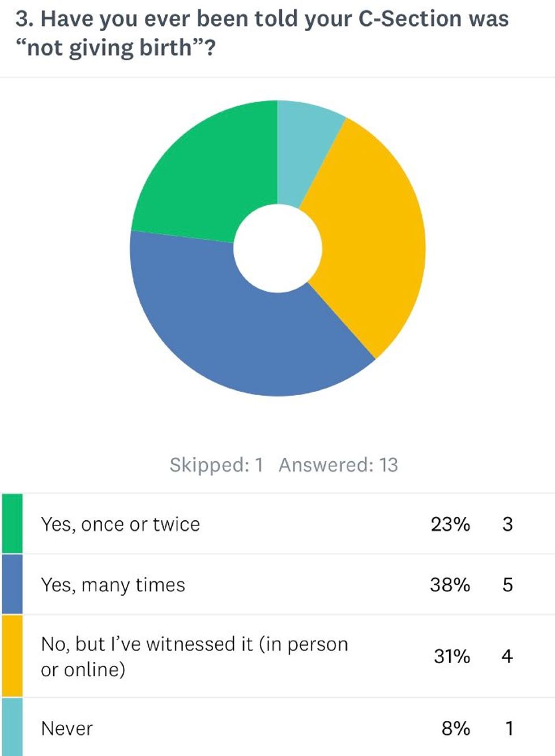Click the teal legend color swatch

click(12, 727)
